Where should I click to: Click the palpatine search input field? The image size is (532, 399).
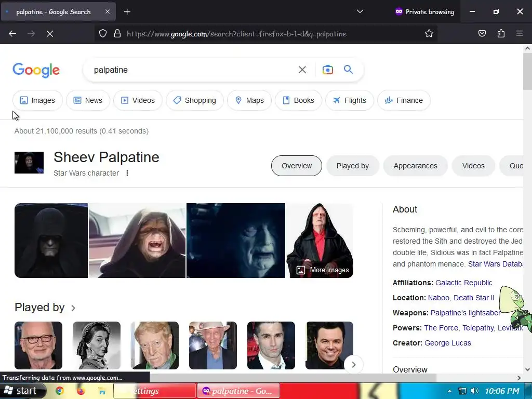[x=193, y=70]
